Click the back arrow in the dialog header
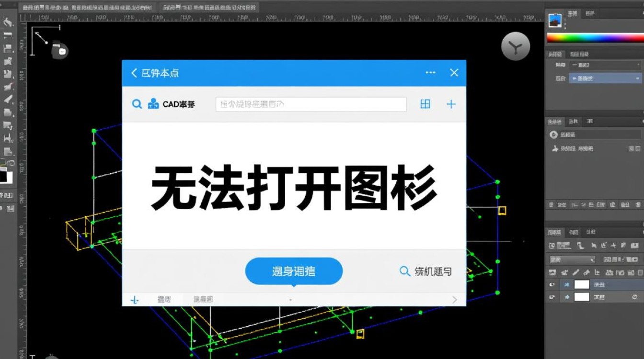The height and width of the screenshot is (359, 644). [134, 73]
